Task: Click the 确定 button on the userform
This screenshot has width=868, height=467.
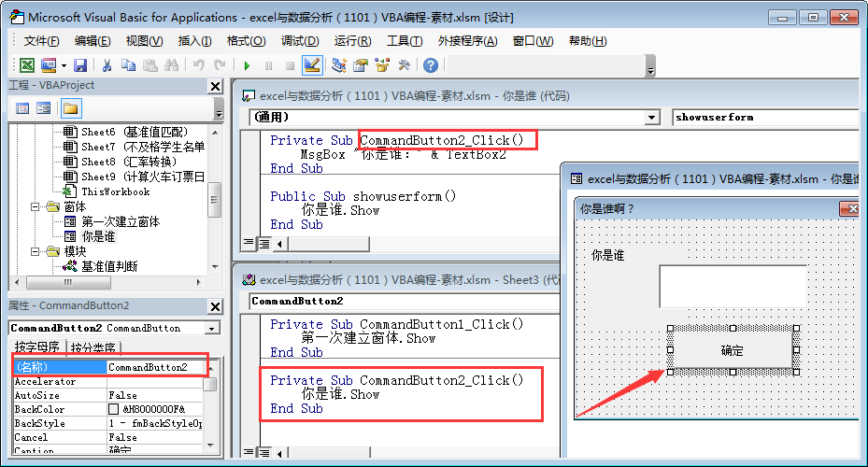Action: click(x=733, y=350)
